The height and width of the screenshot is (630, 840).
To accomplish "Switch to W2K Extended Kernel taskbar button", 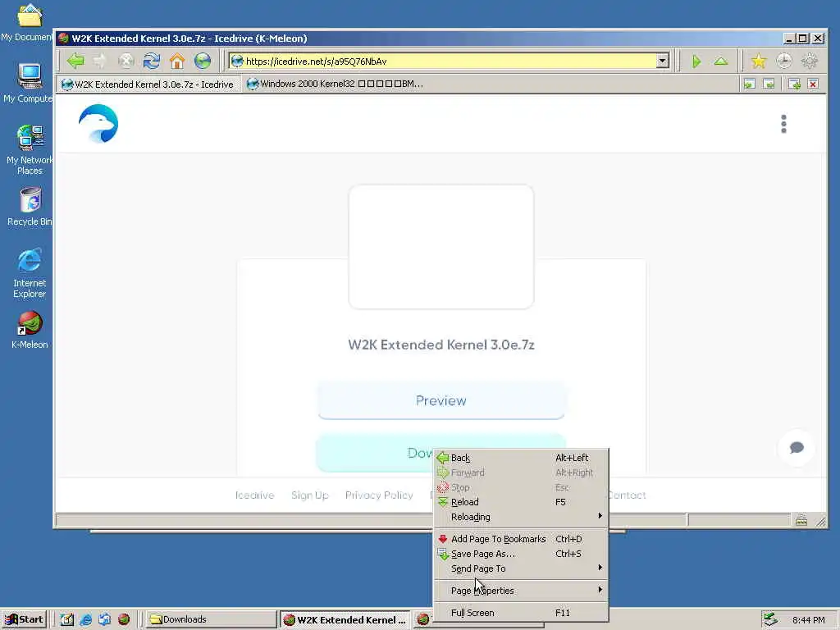I will click(x=345, y=620).
